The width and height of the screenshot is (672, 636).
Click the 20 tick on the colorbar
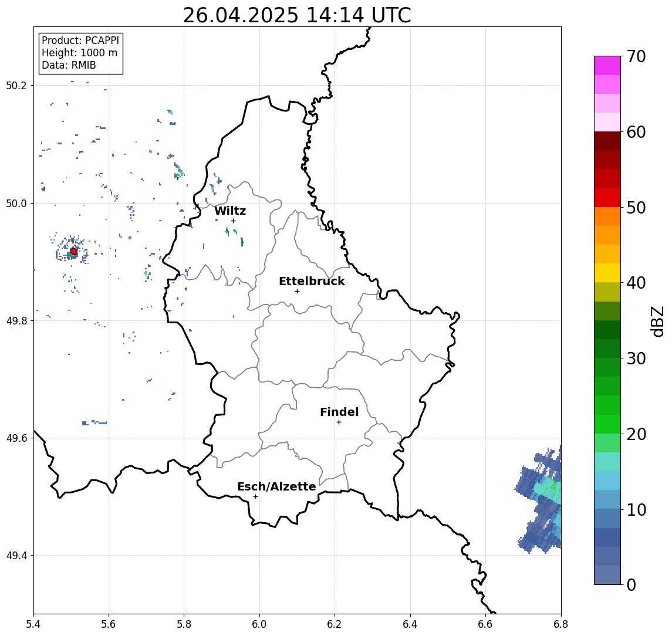(x=636, y=434)
